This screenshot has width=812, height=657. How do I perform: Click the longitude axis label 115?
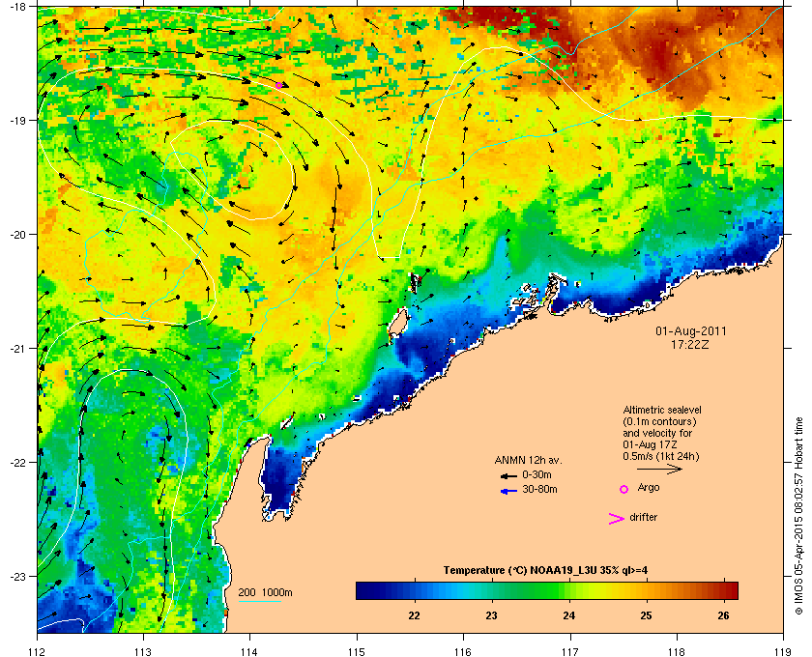[x=357, y=651]
